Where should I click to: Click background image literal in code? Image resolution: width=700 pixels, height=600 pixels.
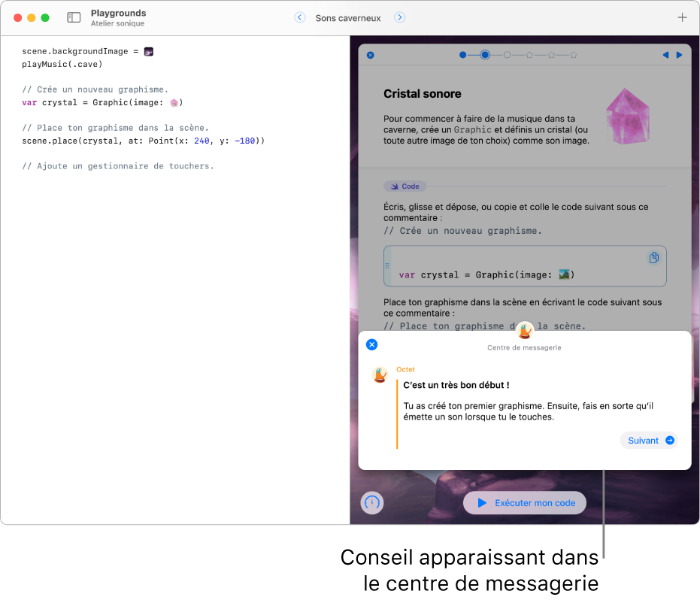149,52
